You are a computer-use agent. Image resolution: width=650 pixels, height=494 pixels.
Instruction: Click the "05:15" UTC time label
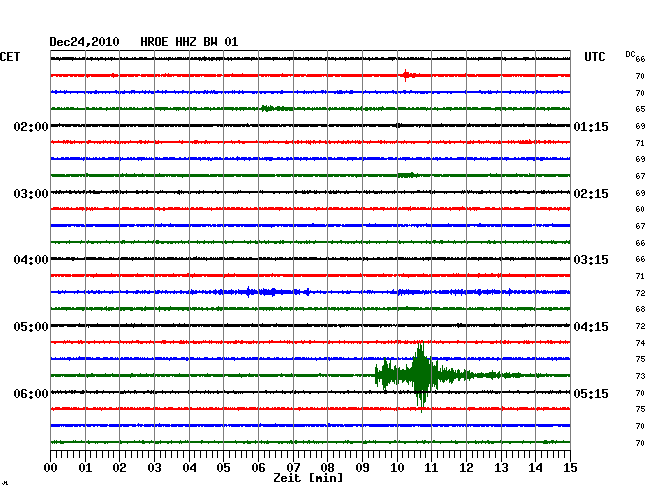click(x=591, y=393)
